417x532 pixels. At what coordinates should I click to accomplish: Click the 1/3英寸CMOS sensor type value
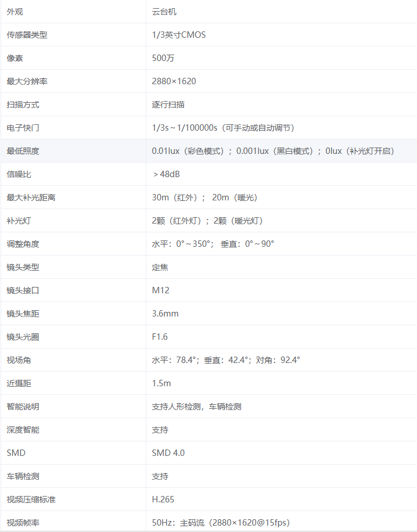pos(179,35)
